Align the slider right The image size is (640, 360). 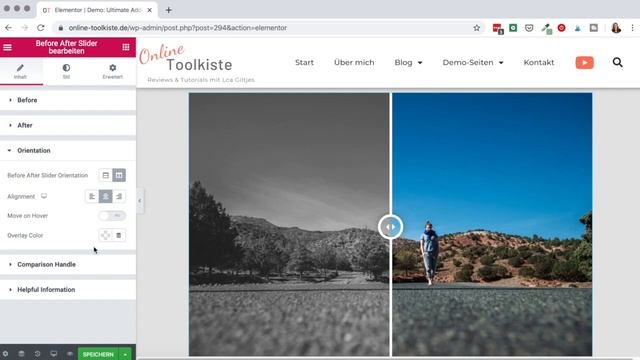119,196
